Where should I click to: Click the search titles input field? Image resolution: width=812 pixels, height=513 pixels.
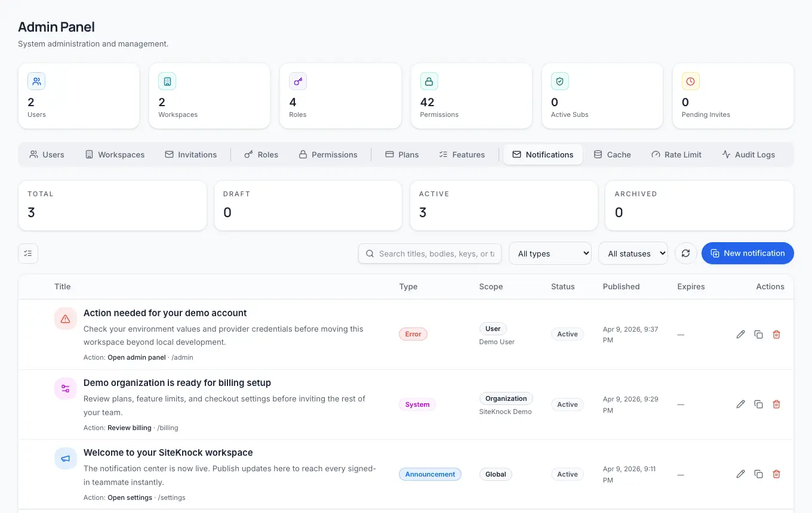(430, 254)
